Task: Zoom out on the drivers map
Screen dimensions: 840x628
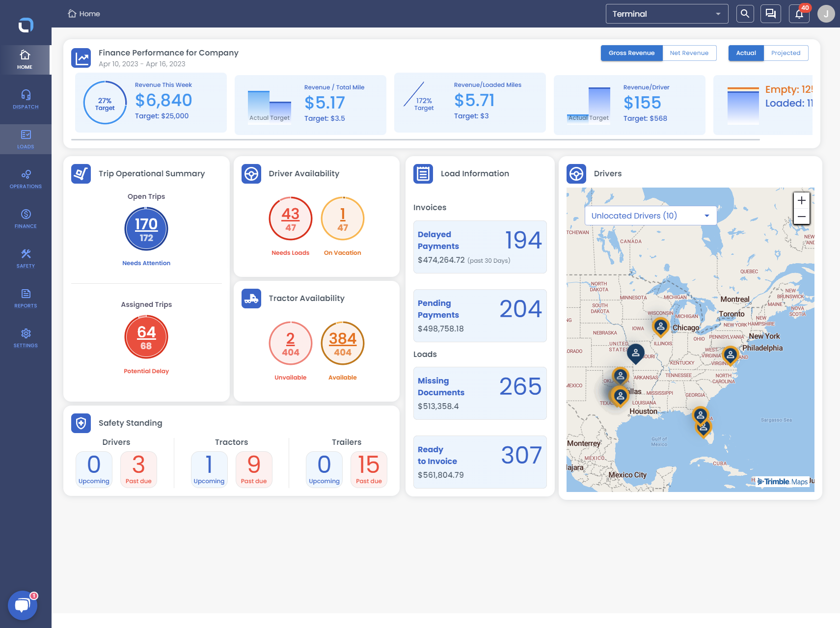Action: (802, 217)
